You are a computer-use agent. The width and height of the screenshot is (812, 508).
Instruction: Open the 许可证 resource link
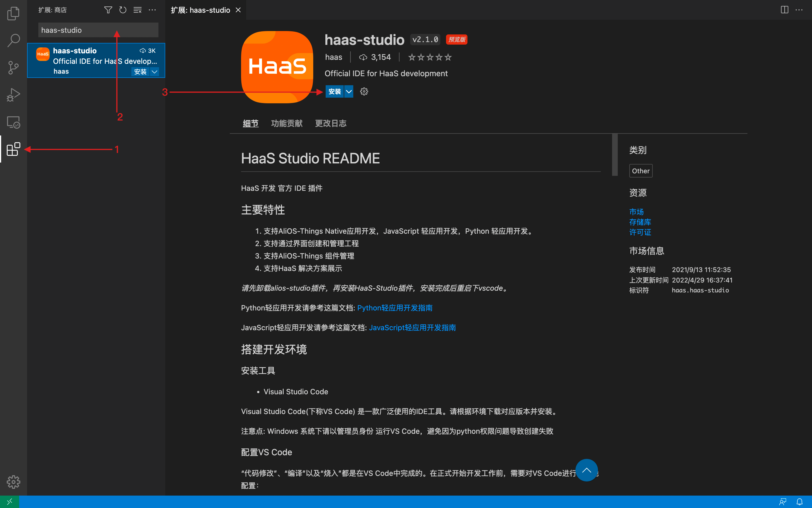(640, 232)
